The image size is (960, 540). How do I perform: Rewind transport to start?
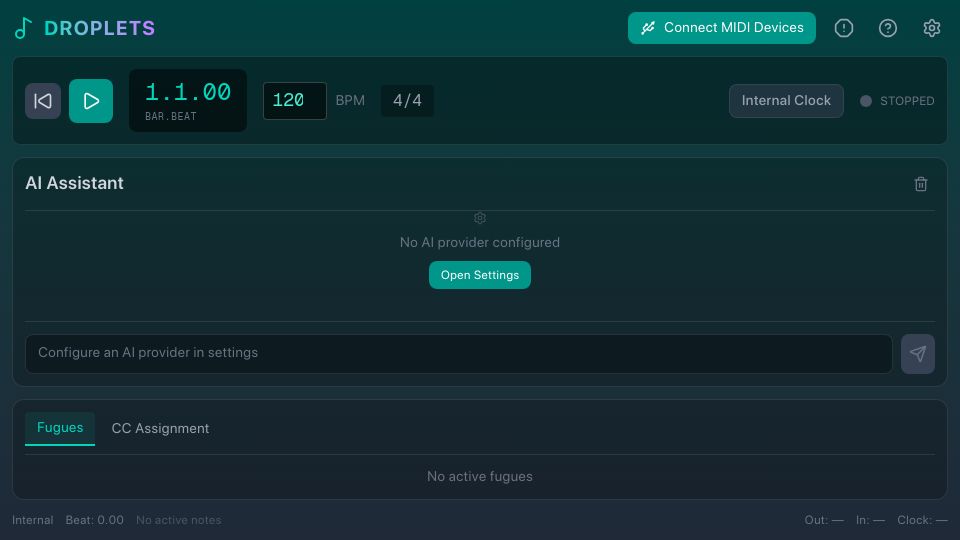43,101
